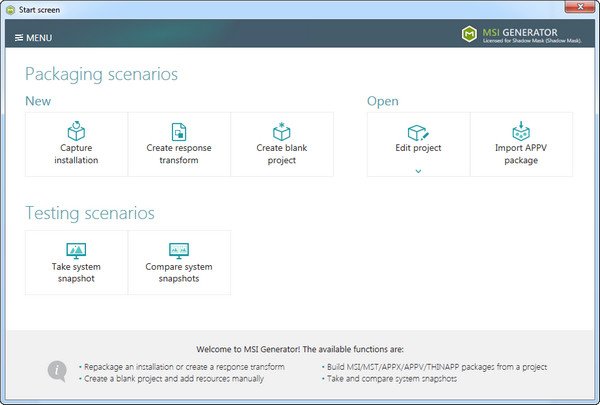Image resolution: width=600 pixels, height=405 pixels.
Task: Click the info bubble icon in footer
Action: click(x=57, y=371)
